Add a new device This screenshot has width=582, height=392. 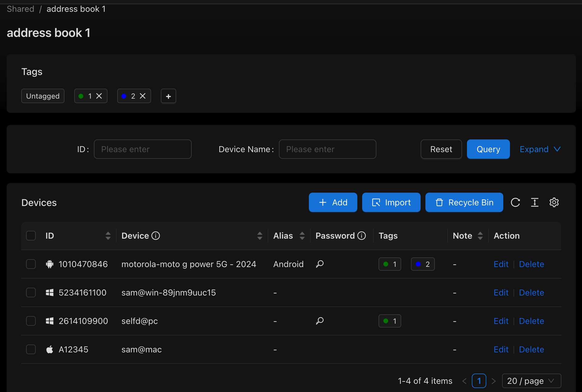333,202
